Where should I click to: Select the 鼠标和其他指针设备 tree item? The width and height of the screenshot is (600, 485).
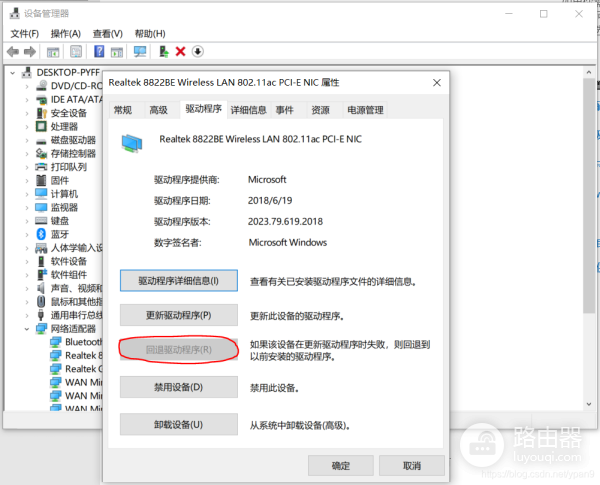pyautogui.click(x=70, y=302)
